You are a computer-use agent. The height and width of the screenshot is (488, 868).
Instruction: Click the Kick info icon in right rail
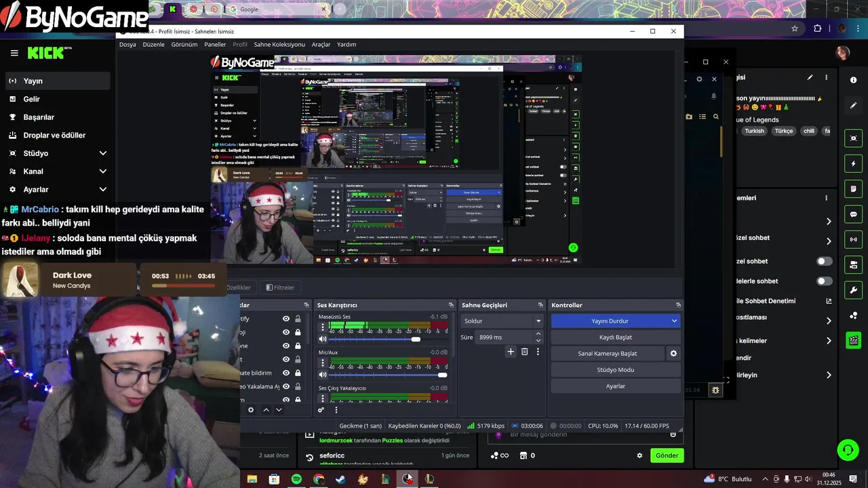[853, 80]
